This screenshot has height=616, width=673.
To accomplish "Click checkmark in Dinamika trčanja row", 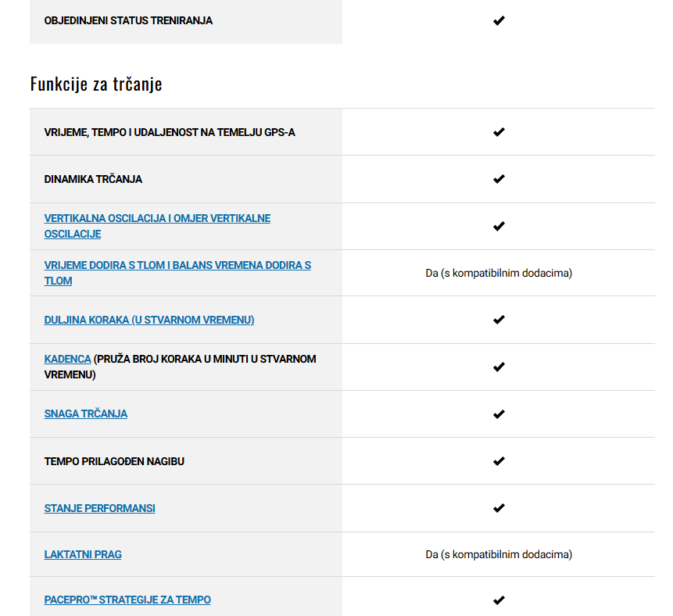I will tap(499, 179).
